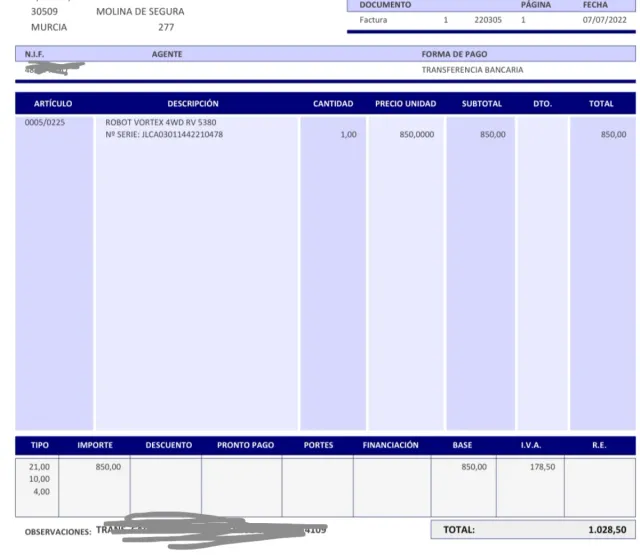Click the FINANCIACIÓN column header
The width and height of the screenshot is (640, 555).
[390, 445]
